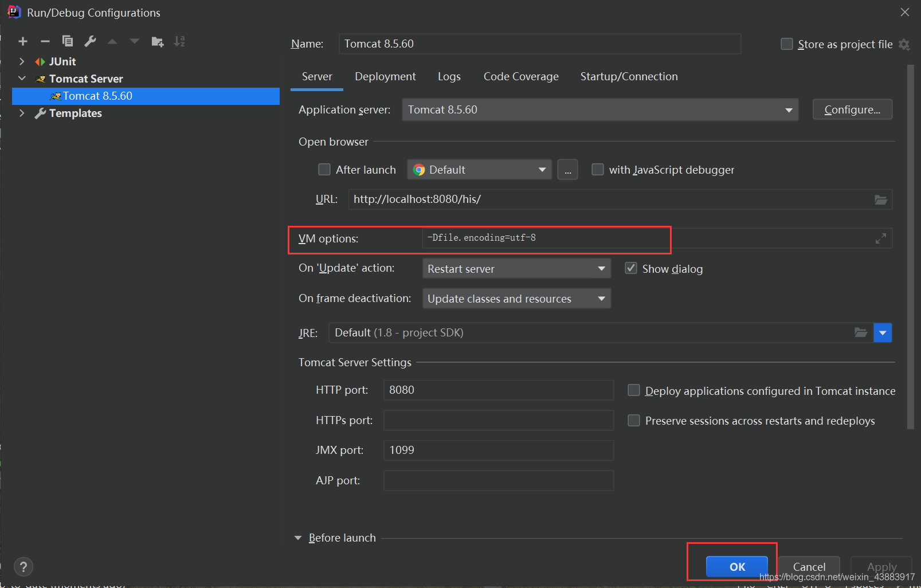Screen dimensions: 921x588
Task: Open the On 'Update' action dropdown
Action: [516, 269]
